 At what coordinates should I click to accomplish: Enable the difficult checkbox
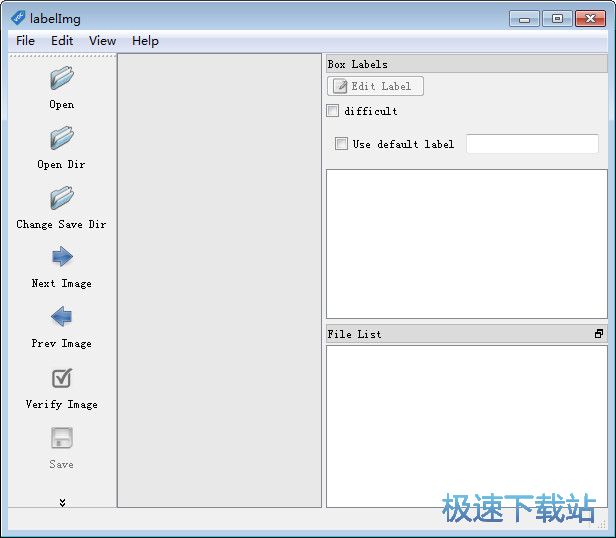(x=333, y=111)
